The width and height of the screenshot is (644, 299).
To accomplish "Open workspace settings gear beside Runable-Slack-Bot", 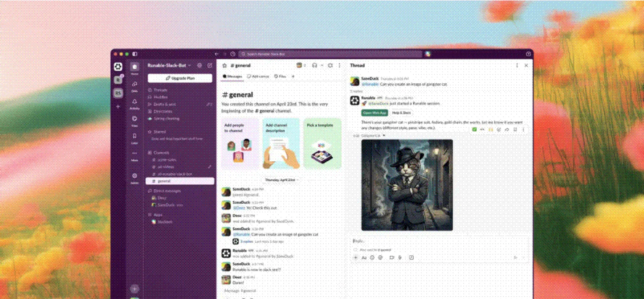I will 199,65.
